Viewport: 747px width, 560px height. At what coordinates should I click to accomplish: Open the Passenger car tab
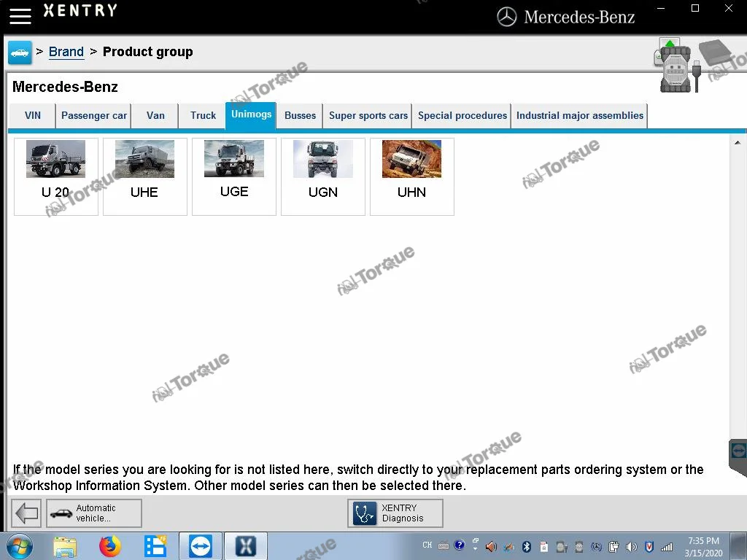[94, 116]
